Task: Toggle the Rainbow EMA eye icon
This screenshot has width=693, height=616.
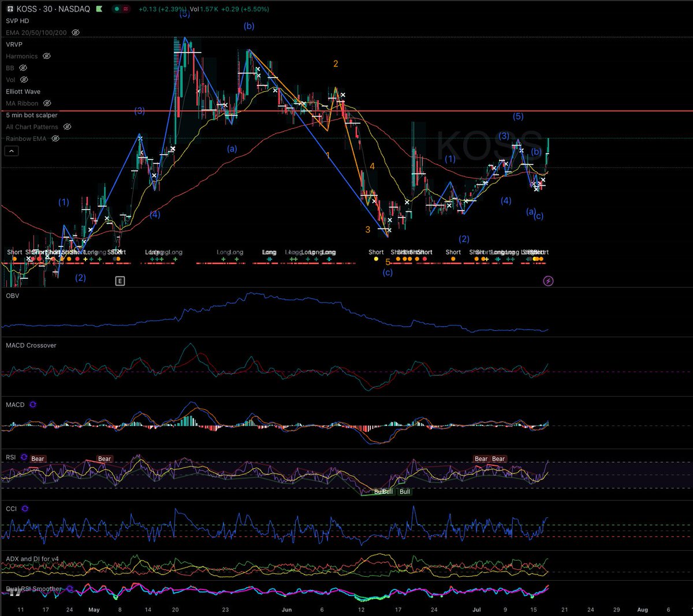Action: (x=55, y=139)
